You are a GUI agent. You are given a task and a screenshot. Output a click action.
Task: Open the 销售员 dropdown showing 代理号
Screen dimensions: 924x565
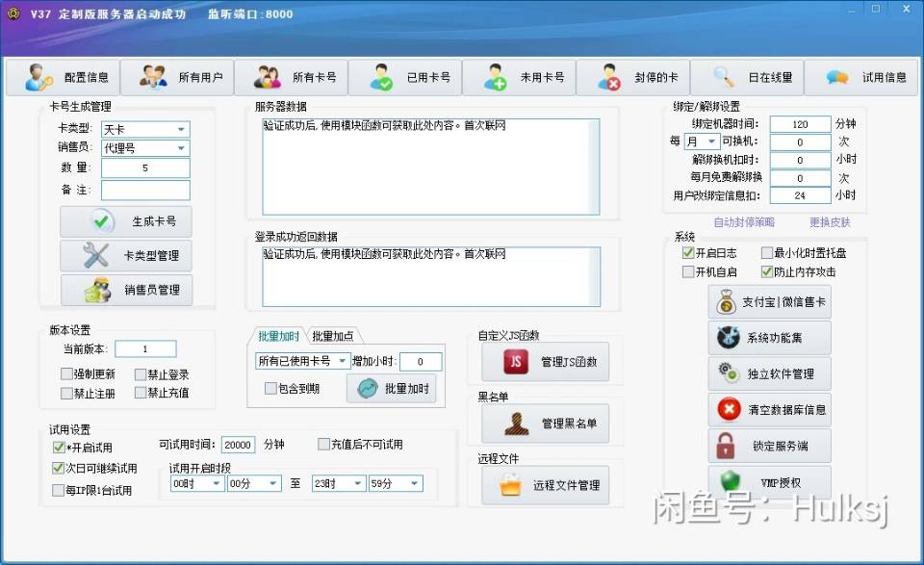tap(145, 148)
